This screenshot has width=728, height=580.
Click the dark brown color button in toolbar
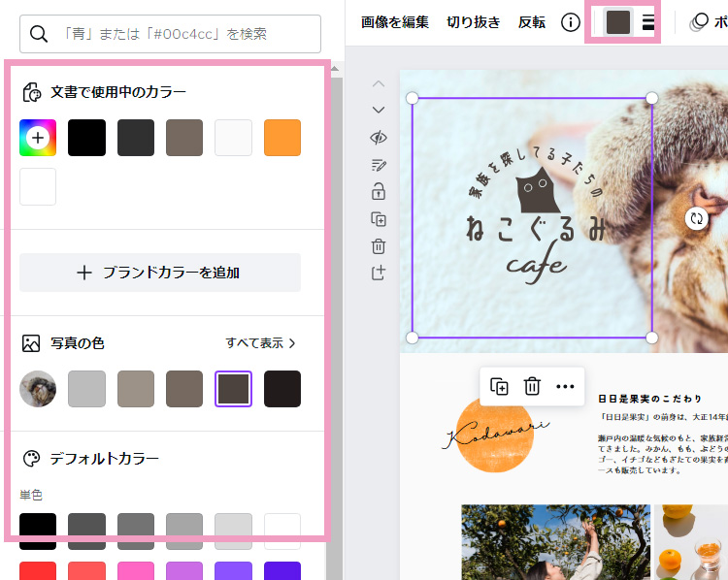pyautogui.click(x=618, y=22)
